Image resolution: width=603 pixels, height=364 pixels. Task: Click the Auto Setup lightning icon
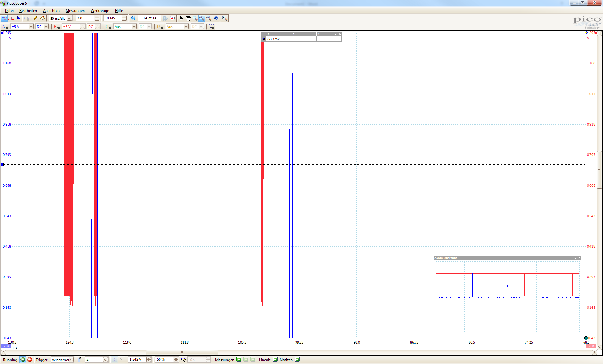coord(35,18)
